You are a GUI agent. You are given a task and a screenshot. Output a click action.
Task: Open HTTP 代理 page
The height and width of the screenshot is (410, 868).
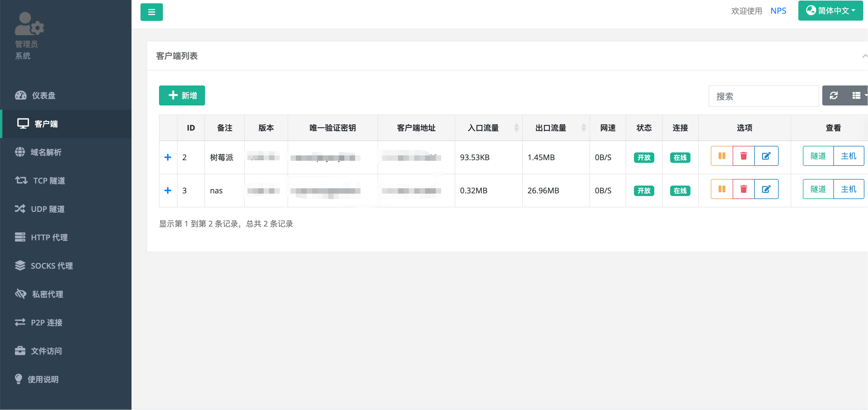[x=66, y=237]
